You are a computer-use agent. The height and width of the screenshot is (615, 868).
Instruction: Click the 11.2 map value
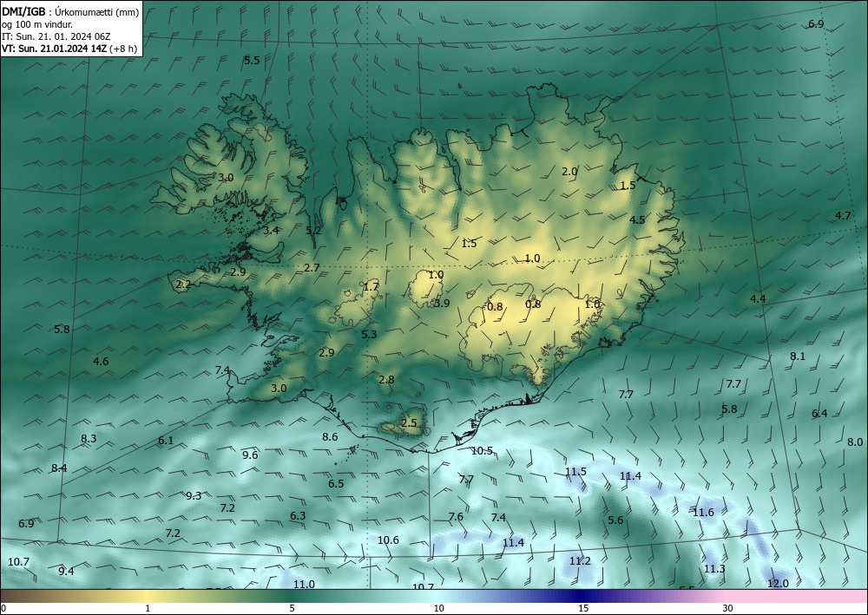580,561
